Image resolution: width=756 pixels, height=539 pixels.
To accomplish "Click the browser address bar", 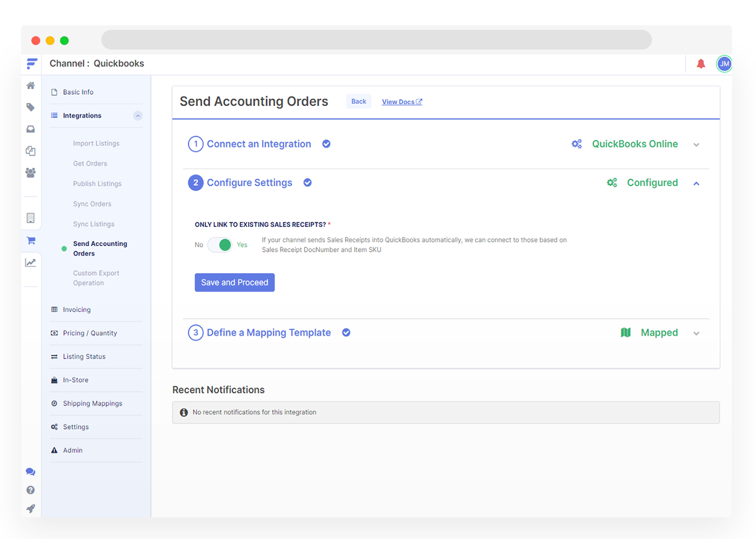I will point(377,40).
